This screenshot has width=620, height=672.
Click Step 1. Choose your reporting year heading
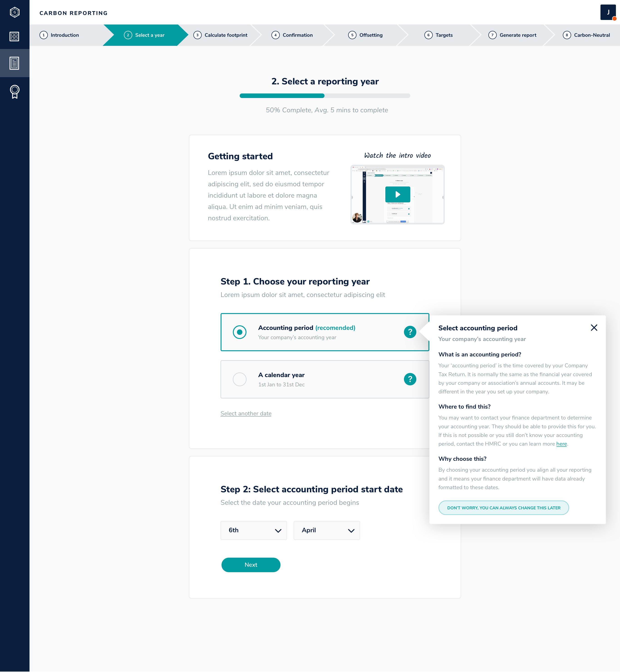click(x=295, y=281)
